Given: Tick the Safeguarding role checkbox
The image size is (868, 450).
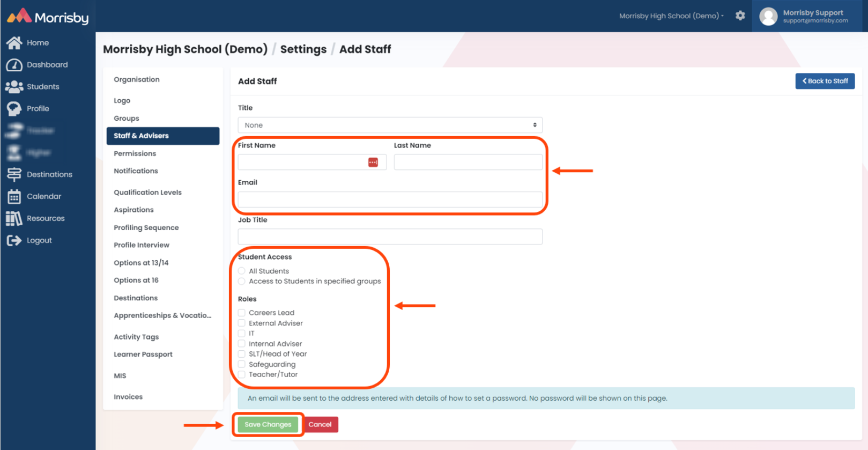Looking at the screenshot, I should click(x=242, y=364).
